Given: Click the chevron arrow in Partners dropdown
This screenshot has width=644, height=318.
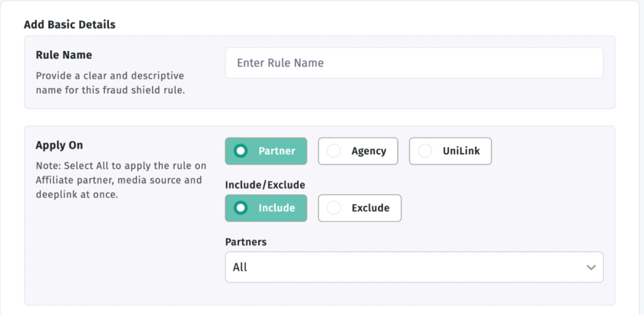Looking at the screenshot, I should pyautogui.click(x=591, y=267).
